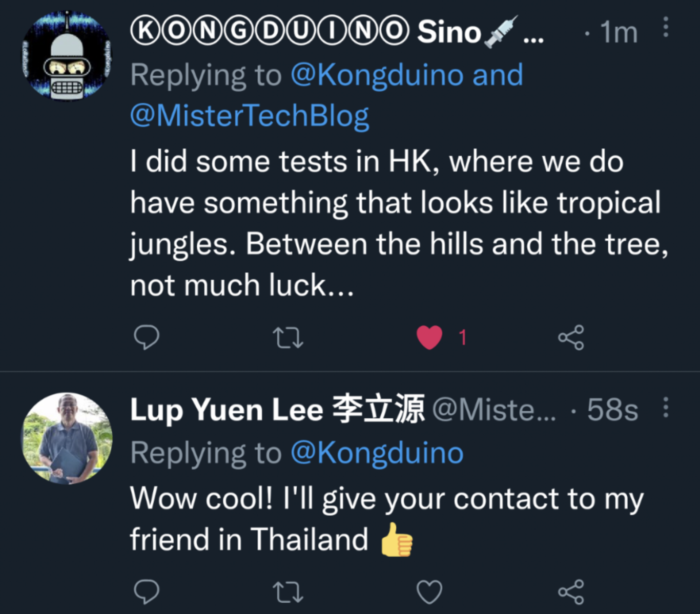
Task: Open Lup Yuen Lee's profile photo
Action: point(67,438)
